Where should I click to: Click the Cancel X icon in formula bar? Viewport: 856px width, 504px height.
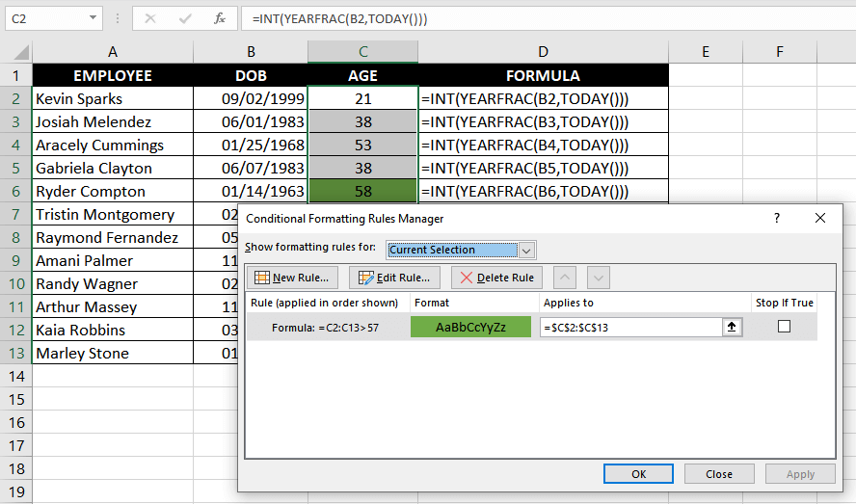150,18
